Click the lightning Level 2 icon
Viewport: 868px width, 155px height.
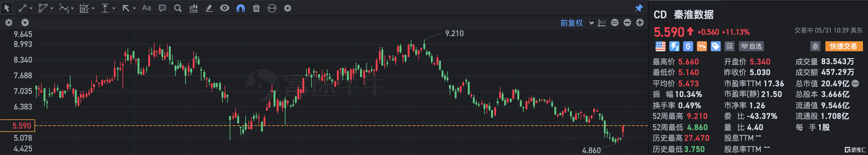(x=674, y=46)
